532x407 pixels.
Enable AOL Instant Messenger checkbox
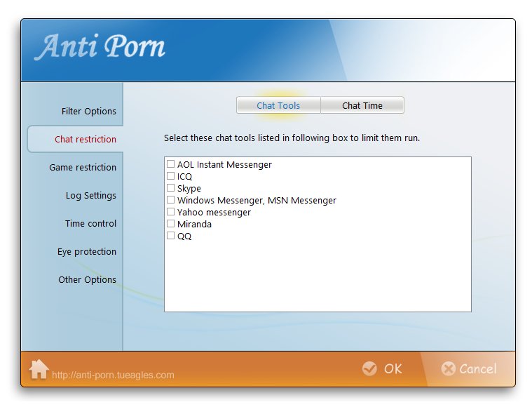pos(170,164)
